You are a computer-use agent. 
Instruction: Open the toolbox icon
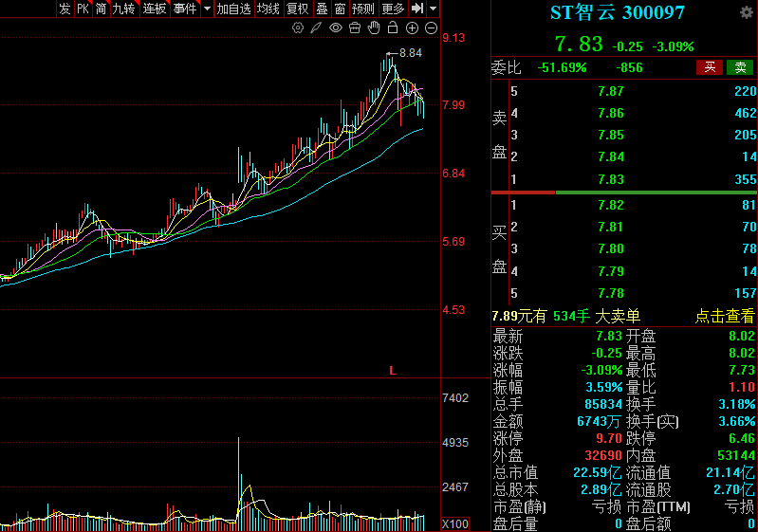[x=355, y=28]
